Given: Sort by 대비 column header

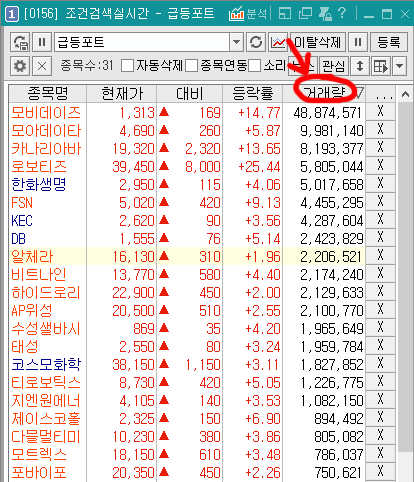Looking at the screenshot, I should (189, 93).
